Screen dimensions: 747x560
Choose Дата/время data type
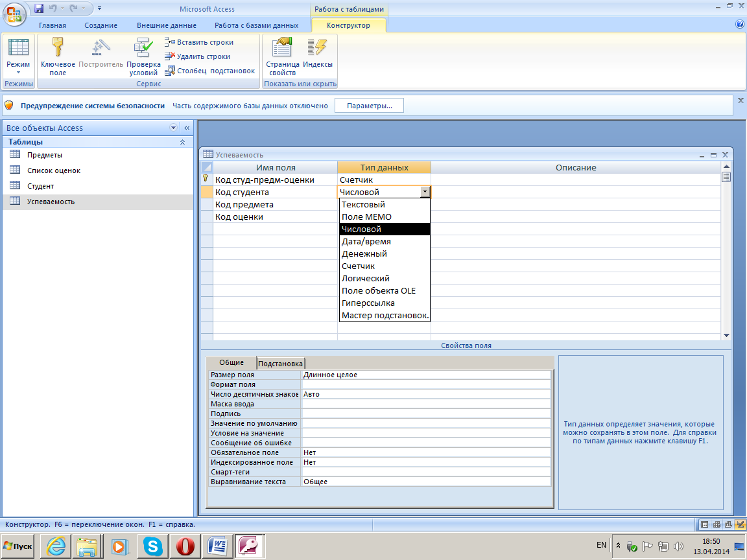[385, 241]
